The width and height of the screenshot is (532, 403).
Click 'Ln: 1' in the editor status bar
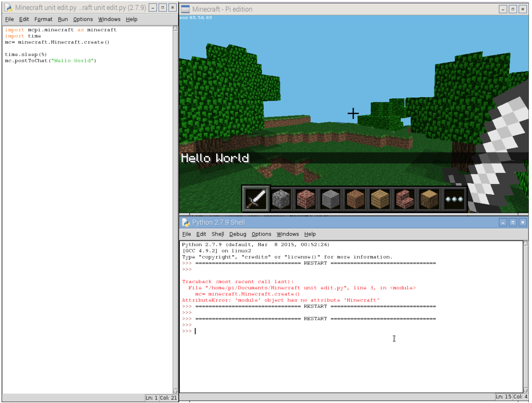(x=152, y=398)
